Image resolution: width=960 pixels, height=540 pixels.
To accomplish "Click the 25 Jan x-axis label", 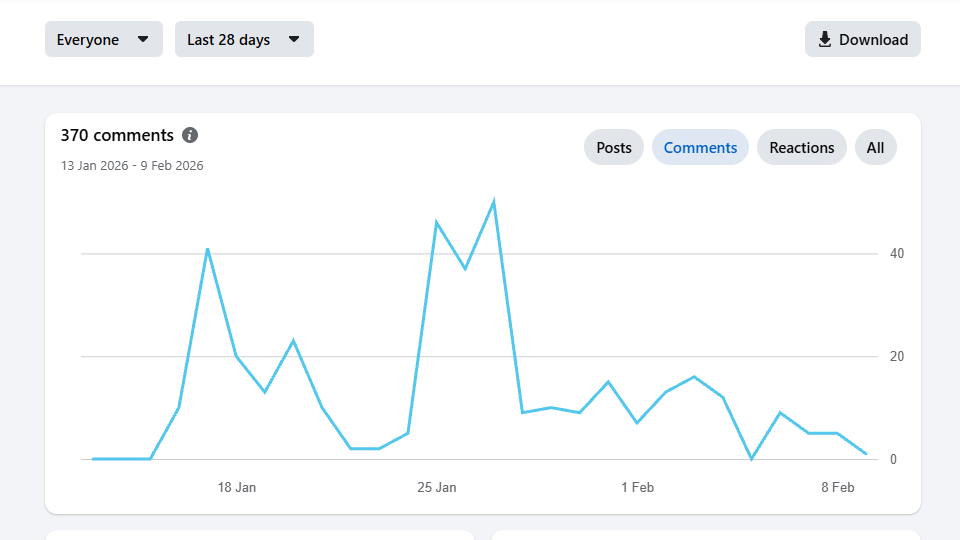I will point(436,487).
